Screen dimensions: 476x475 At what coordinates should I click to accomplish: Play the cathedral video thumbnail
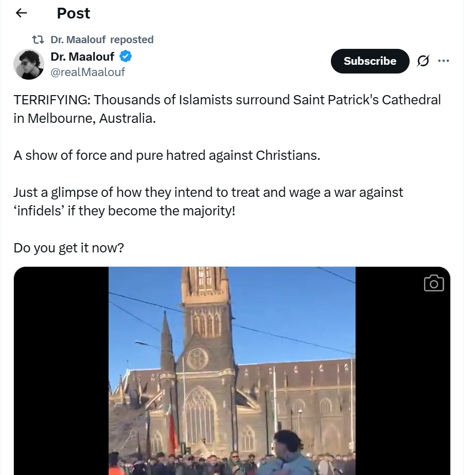pyautogui.click(x=232, y=370)
